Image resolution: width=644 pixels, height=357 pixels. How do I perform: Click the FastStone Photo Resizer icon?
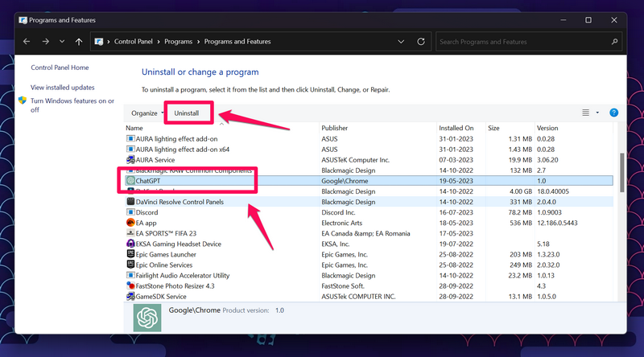point(130,285)
